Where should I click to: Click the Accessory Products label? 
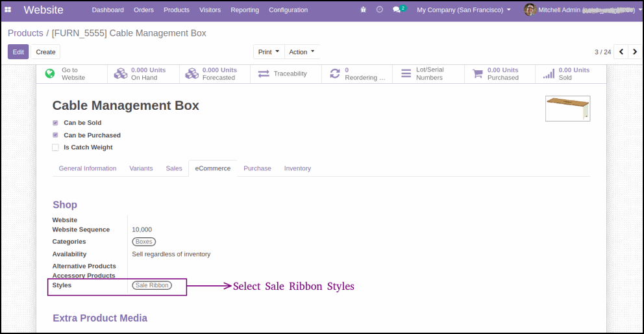click(x=84, y=276)
